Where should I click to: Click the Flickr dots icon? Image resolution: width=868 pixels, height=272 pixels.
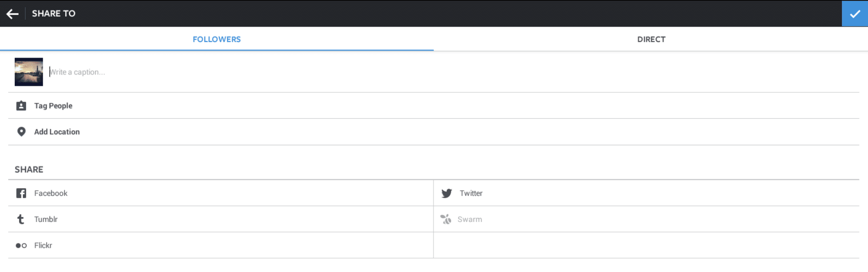[x=21, y=246]
